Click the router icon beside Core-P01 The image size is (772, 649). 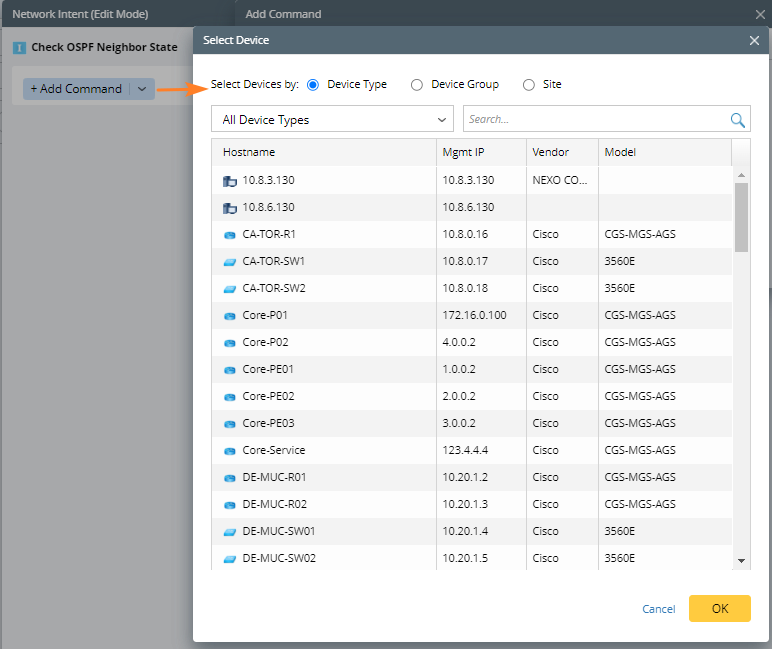229,315
